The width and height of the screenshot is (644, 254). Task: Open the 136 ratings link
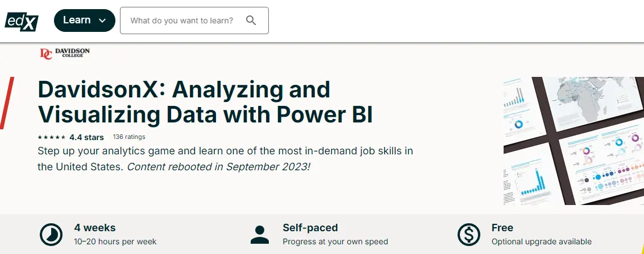(x=129, y=137)
